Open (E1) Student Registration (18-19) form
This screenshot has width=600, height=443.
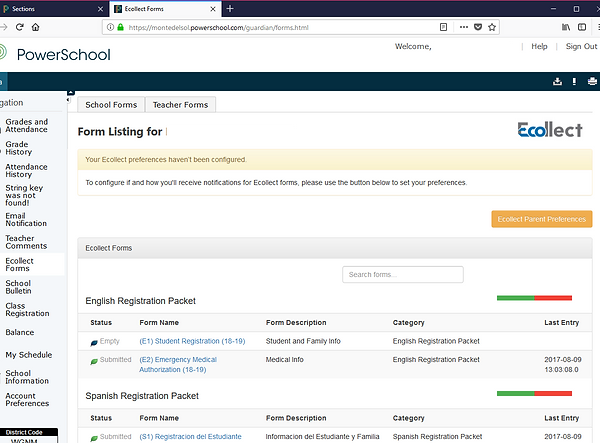pyautogui.click(x=192, y=341)
